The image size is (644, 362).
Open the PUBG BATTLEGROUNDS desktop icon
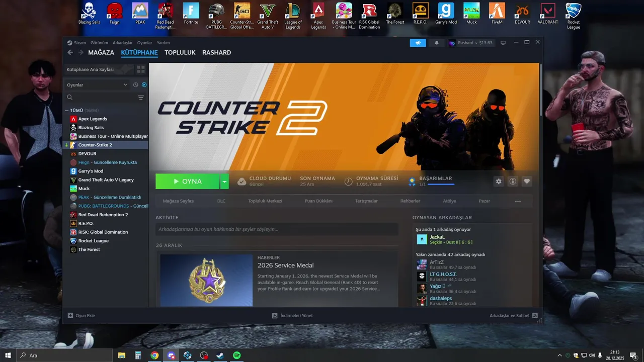point(216,16)
